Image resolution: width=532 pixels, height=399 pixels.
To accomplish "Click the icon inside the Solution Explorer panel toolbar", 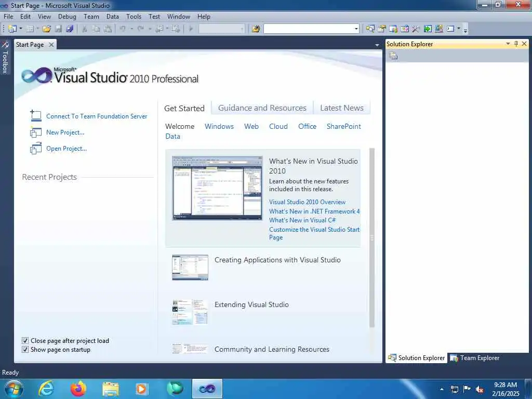I will 394,56.
